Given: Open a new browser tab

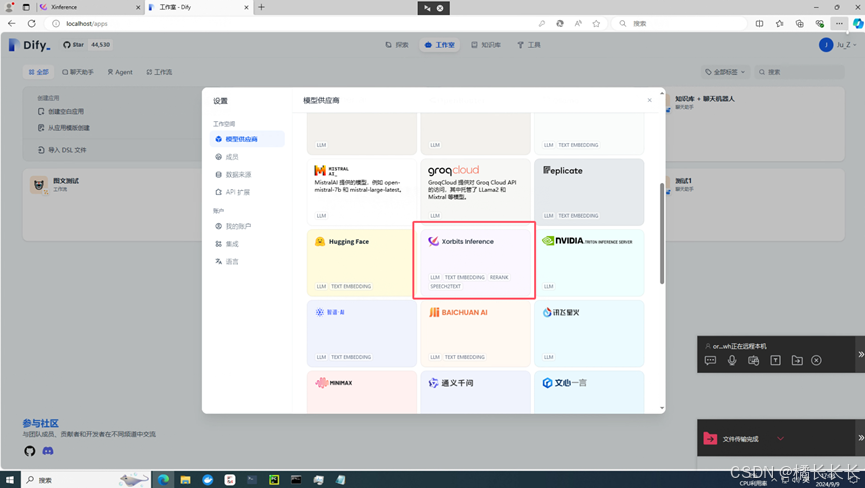Looking at the screenshot, I should tap(261, 7).
